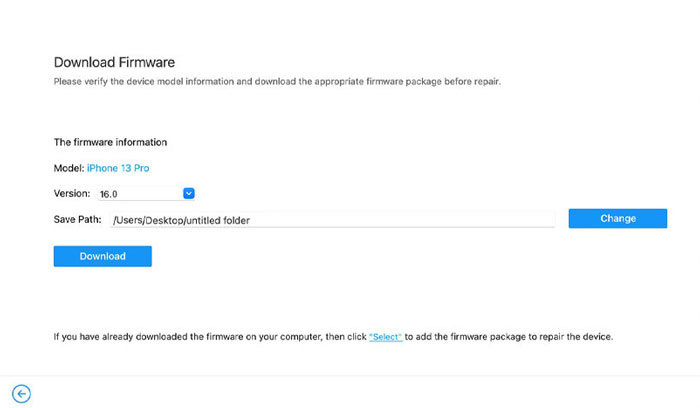Click the back arrow icon
The height and width of the screenshot is (408, 700).
[x=21, y=393]
